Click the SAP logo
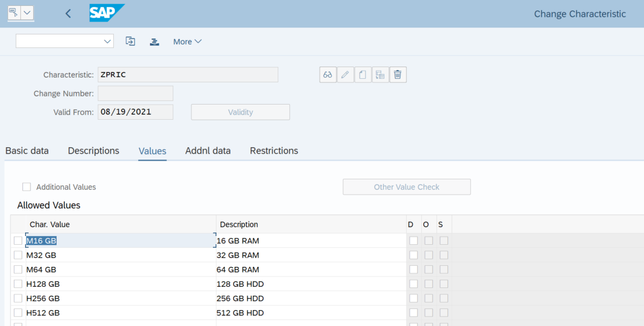This screenshot has width=644, height=326. pos(107,13)
